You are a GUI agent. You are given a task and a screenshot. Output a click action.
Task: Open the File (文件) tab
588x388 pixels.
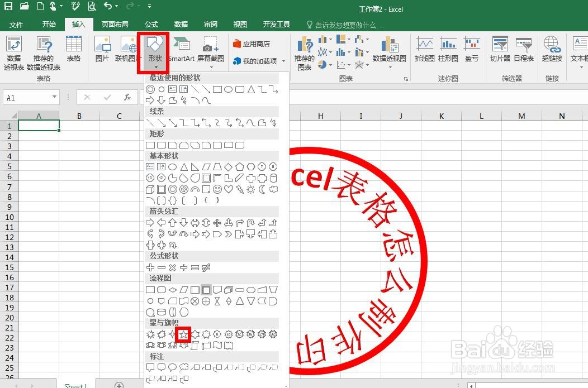tap(16, 25)
